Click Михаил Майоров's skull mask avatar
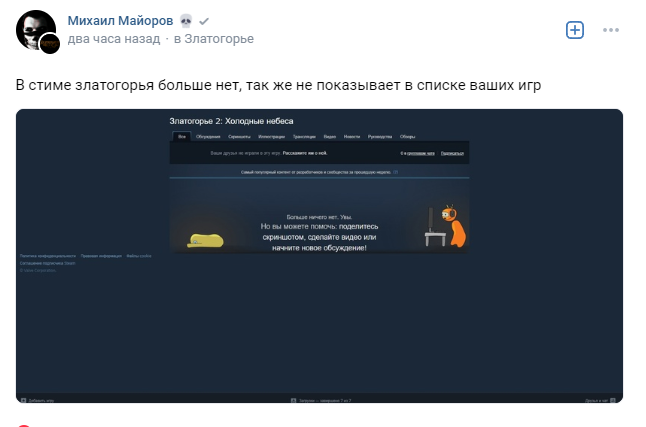Viewport: 646px width, 427px height. pyautogui.click(x=36, y=30)
